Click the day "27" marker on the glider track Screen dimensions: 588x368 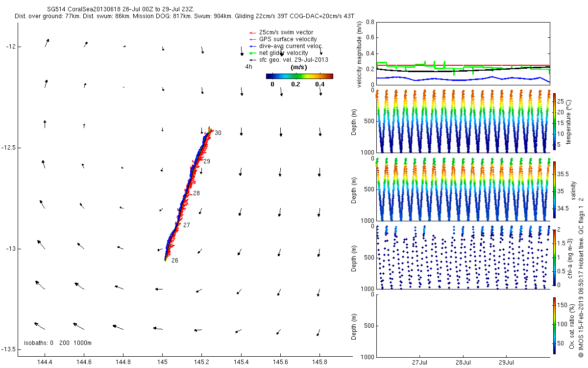coord(186,225)
